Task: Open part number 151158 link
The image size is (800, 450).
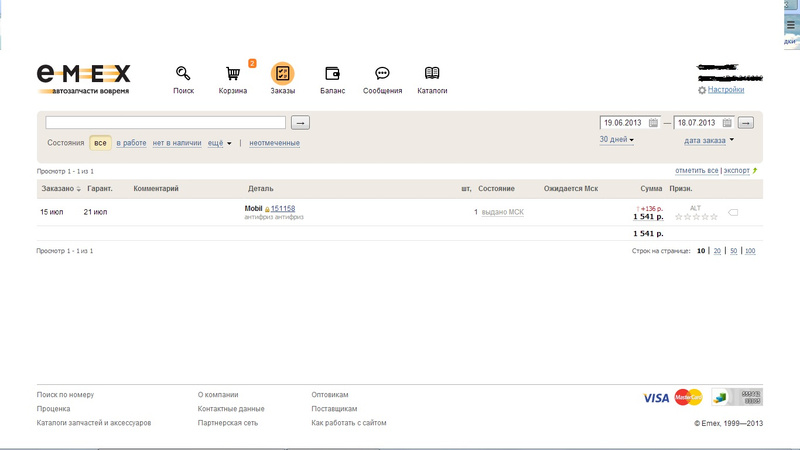Action: (x=282, y=209)
